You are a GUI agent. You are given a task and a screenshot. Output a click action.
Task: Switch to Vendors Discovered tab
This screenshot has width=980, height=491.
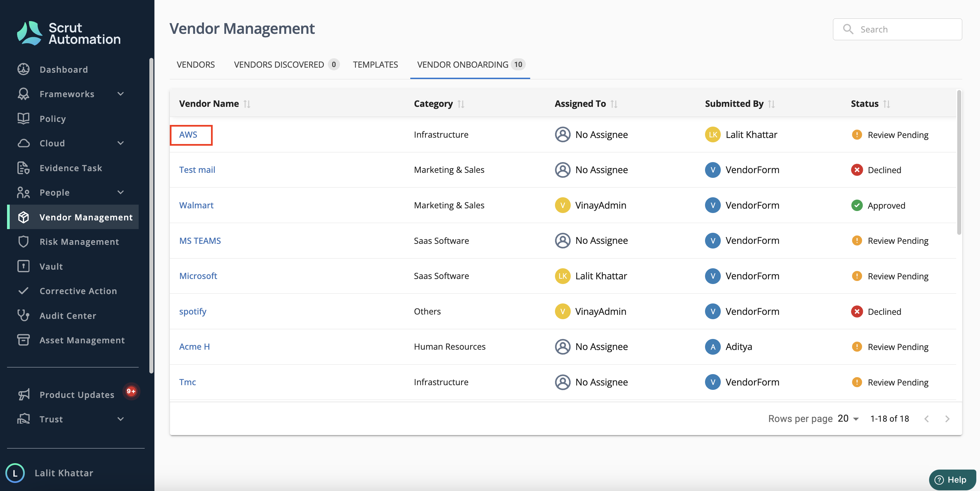(286, 65)
